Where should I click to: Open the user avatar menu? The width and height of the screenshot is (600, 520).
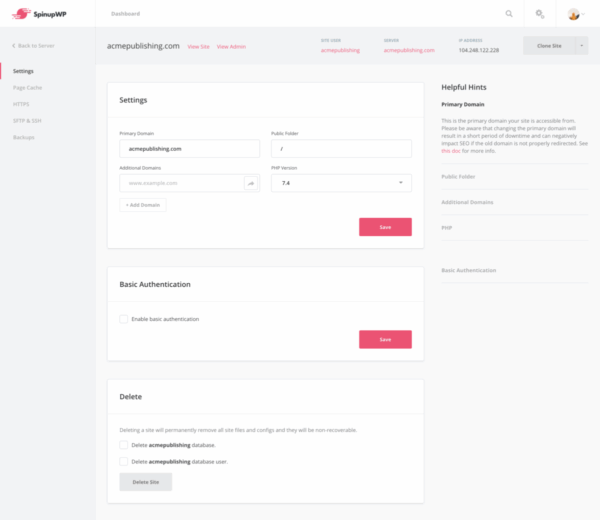click(x=576, y=14)
